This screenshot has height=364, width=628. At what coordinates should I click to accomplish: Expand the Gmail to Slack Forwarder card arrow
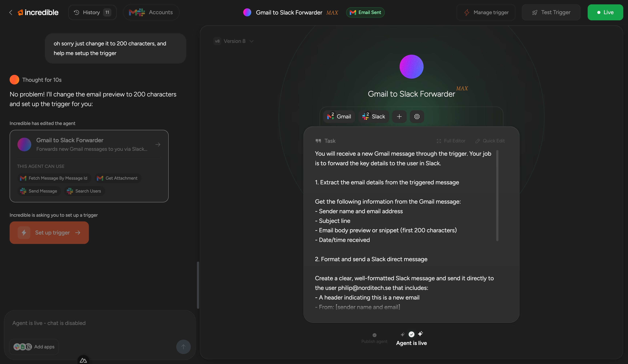(x=158, y=145)
